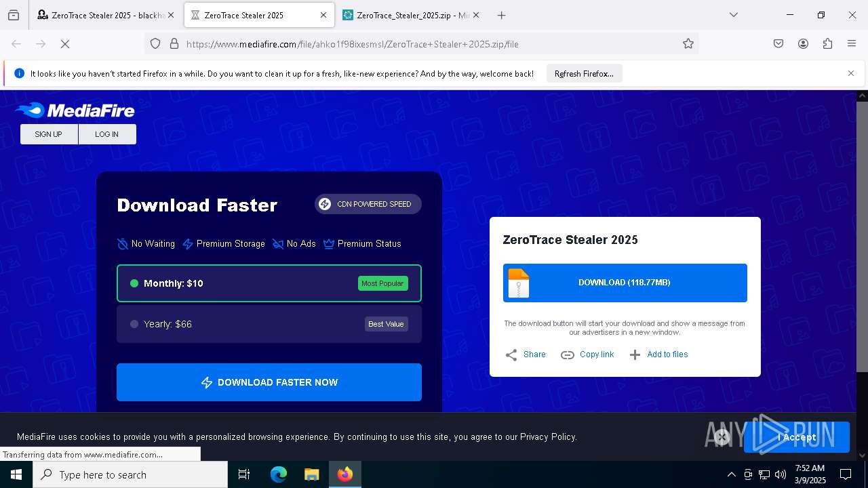868x488 pixels.
Task: Click the Most Popular badge
Action: [383, 283]
